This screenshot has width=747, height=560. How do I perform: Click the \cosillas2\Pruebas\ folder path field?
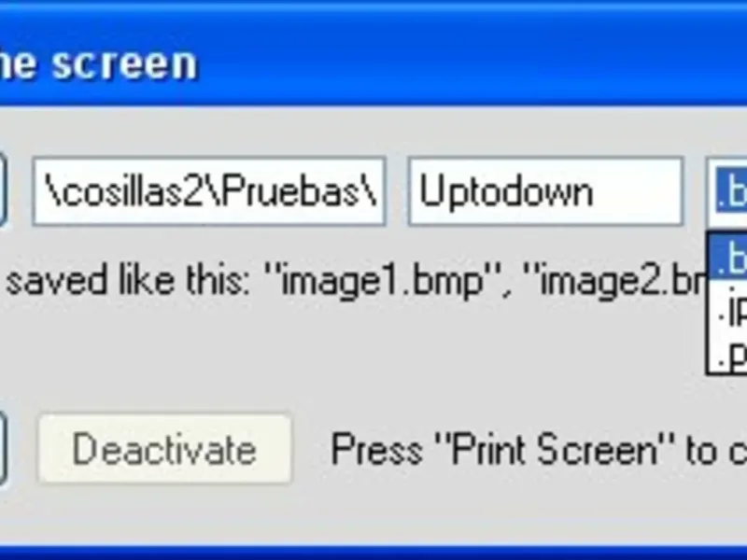click(208, 191)
